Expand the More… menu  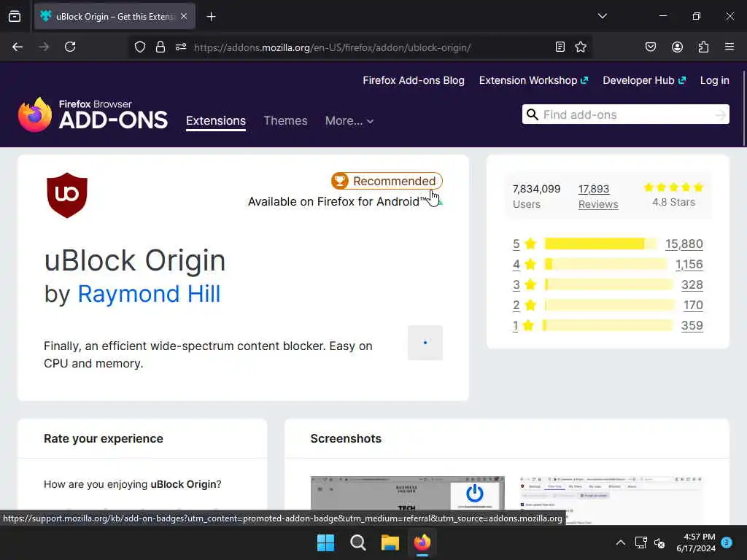point(349,120)
